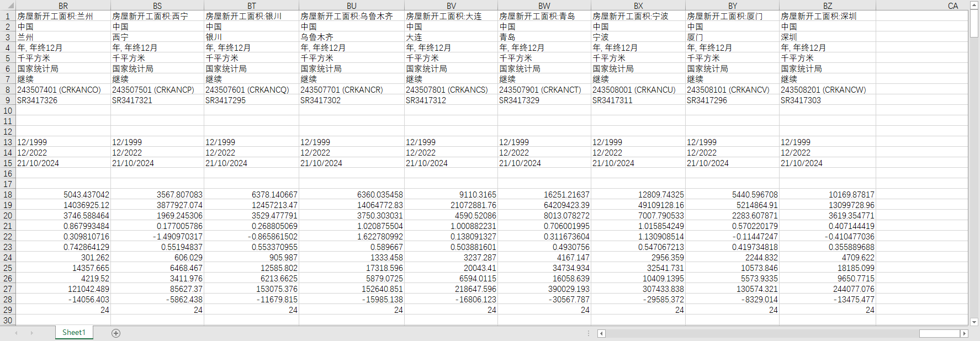This screenshot has height=341, width=980.
Task: Click cell 243507401 (CRKANCO)
Action: point(63,89)
